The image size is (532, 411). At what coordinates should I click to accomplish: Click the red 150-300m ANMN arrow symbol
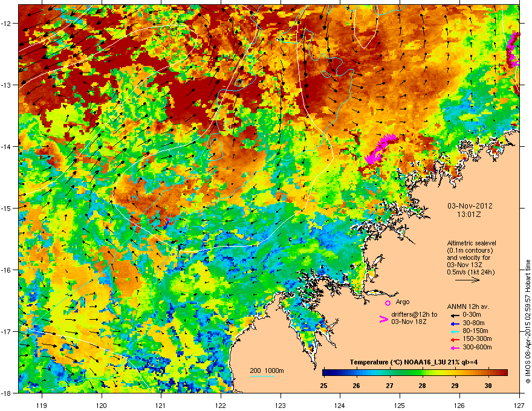point(455,339)
